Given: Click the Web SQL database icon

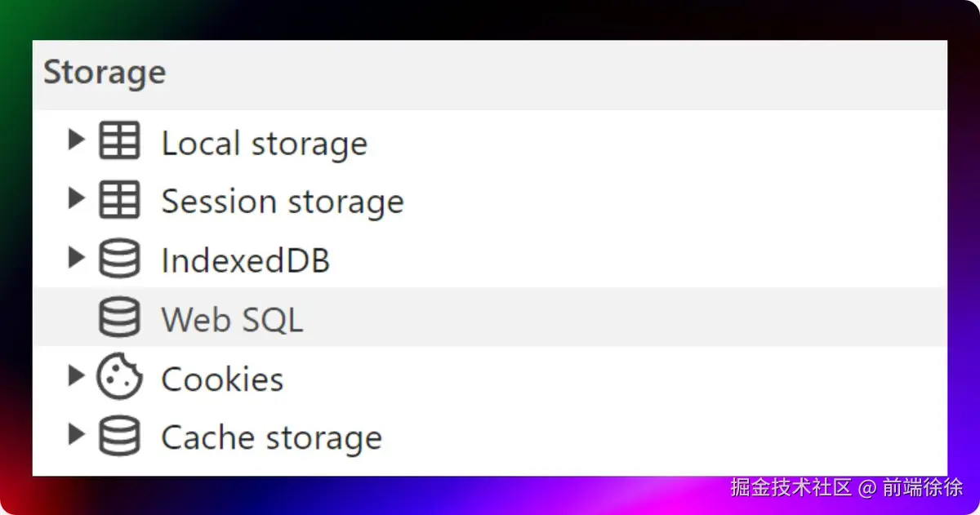Looking at the screenshot, I should [x=119, y=317].
